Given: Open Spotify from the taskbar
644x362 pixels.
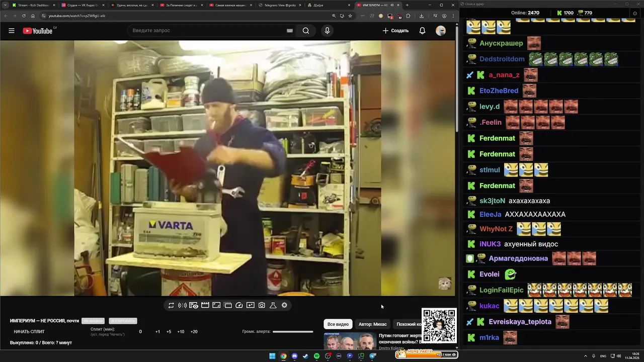Looking at the screenshot, I should click(316, 356).
